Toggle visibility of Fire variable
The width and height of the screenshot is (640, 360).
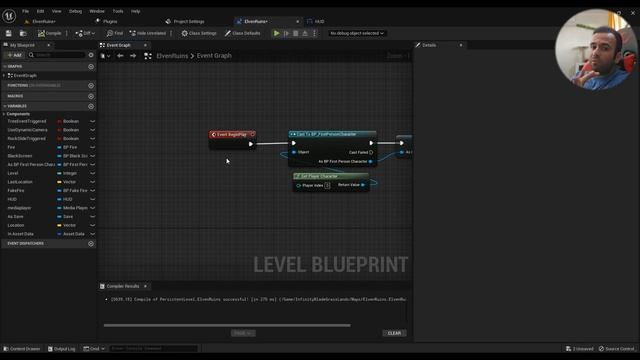[x=93, y=147]
